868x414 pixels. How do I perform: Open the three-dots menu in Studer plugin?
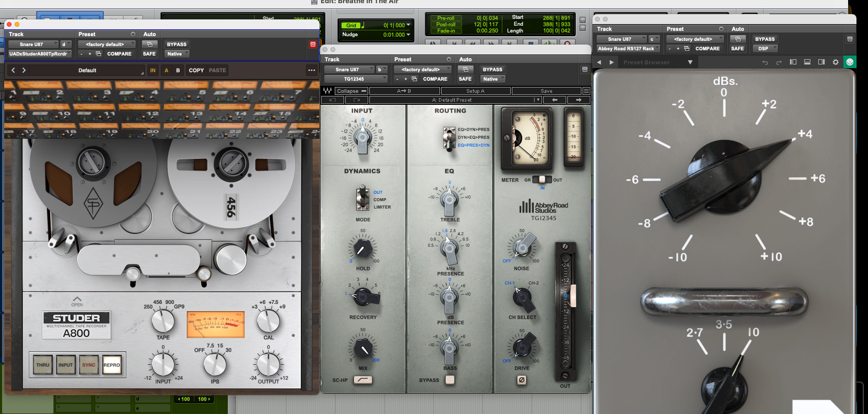(312, 70)
